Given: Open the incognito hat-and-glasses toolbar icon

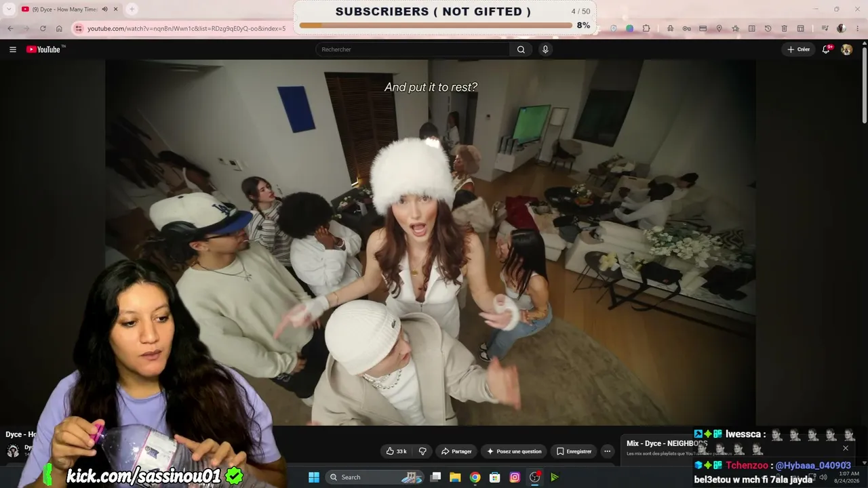Looking at the screenshot, I should click(x=670, y=28).
